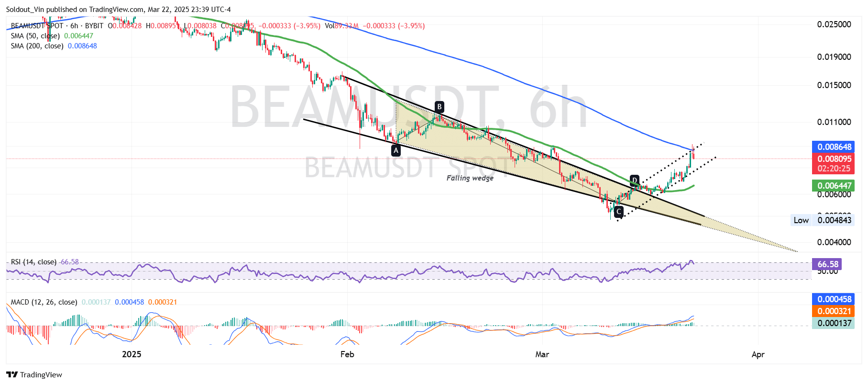Viewport: 868px width, 385px height.
Task: Select the MACD (12, 26, close) indicator legend
Action: click(x=44, y=302)
